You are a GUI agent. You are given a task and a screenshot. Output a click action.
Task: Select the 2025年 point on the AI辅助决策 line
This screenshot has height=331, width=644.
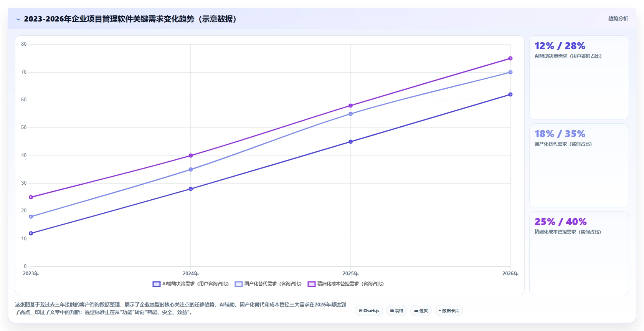[350, 142]
